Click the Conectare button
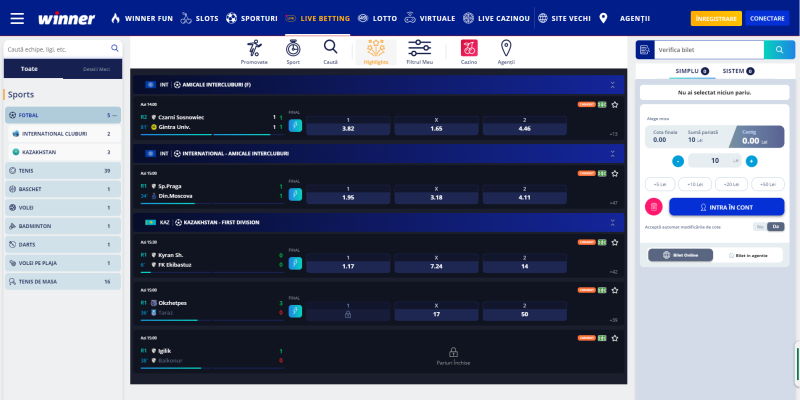800x400 pixels. pyautogui.click(x=767, y=18)
